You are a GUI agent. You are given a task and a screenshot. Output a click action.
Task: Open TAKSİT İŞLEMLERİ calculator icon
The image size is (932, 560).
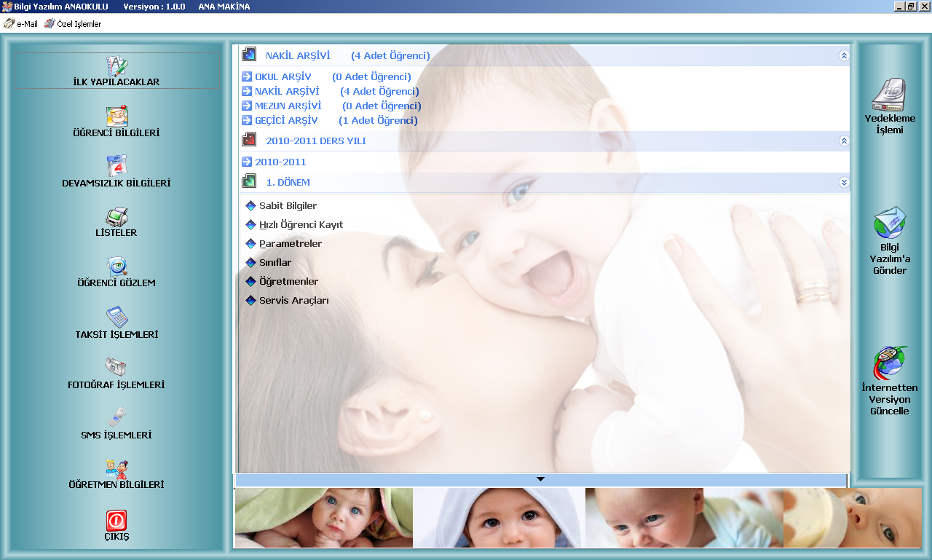[x=116, y=318]
